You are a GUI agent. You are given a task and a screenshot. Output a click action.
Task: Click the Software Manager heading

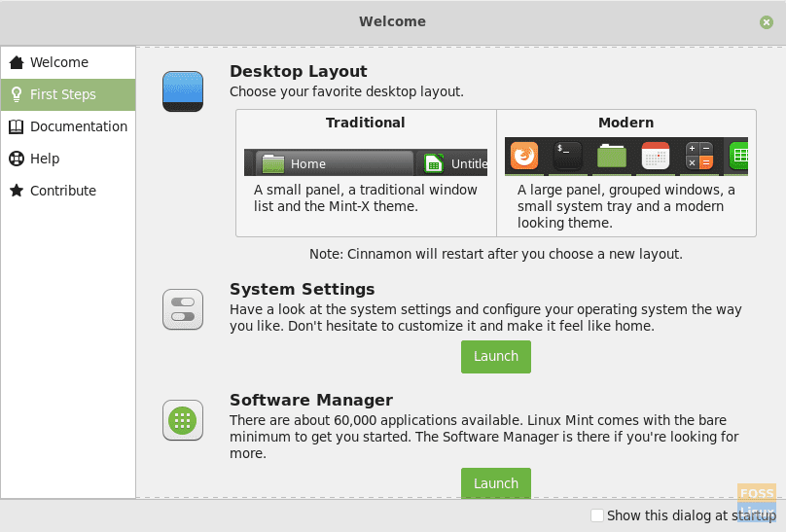pyautogui.click(x=311, y=400)
